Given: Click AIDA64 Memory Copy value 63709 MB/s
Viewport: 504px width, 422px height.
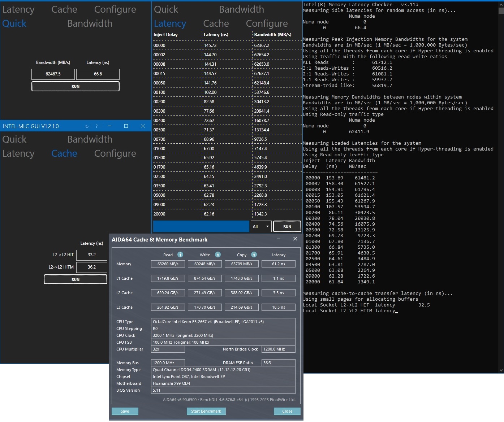Looking at the screenshot, I should [x=242, y=264].
